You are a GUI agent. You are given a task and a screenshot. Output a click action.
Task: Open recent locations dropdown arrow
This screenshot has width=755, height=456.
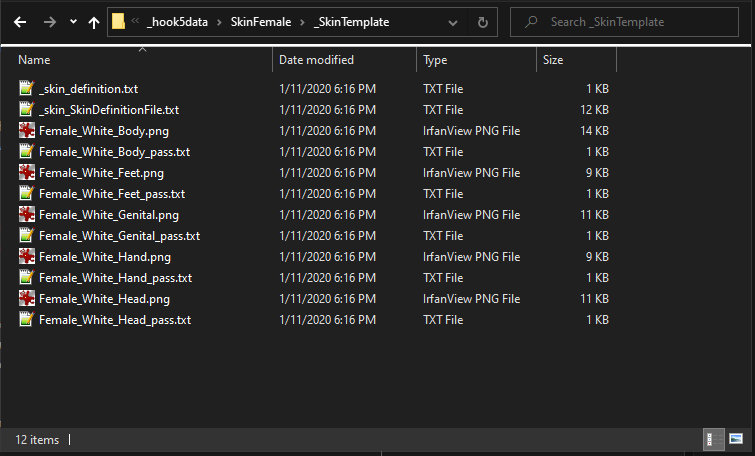[73, 22]
